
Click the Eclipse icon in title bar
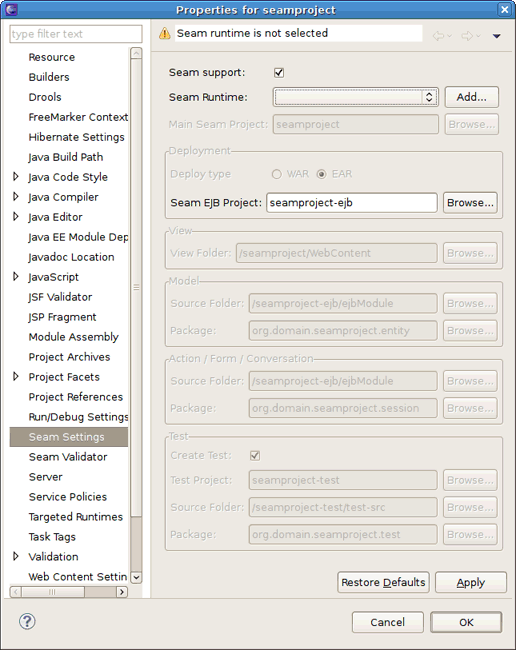coord(11,9)
